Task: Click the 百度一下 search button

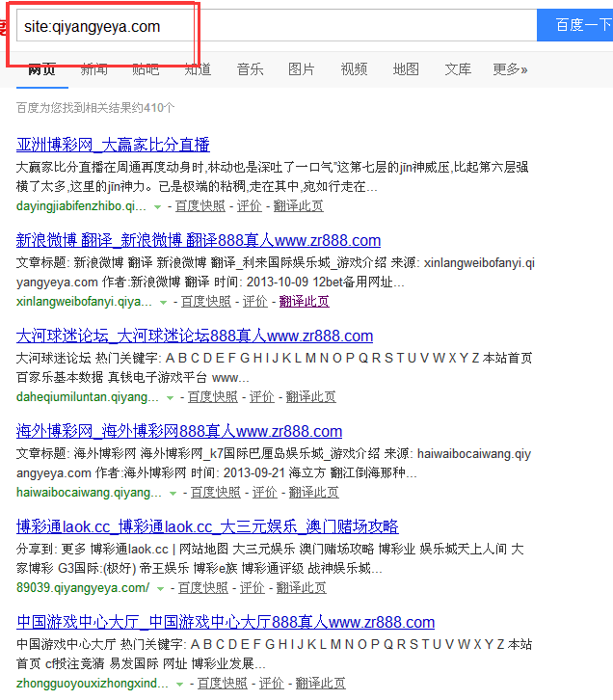Action: (x=575, y=25)
